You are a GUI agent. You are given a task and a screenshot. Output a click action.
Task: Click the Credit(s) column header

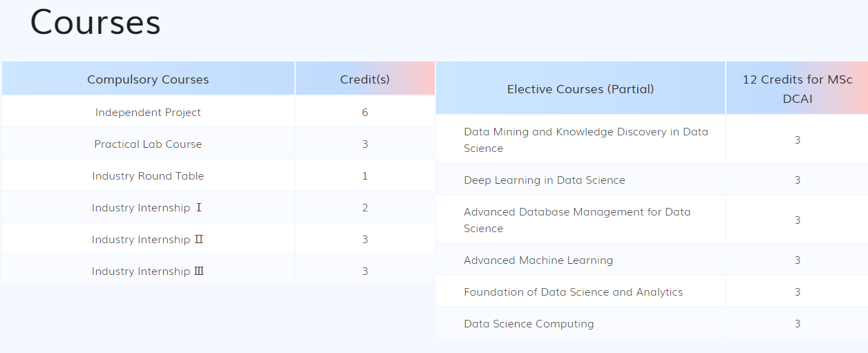(365, 79)
